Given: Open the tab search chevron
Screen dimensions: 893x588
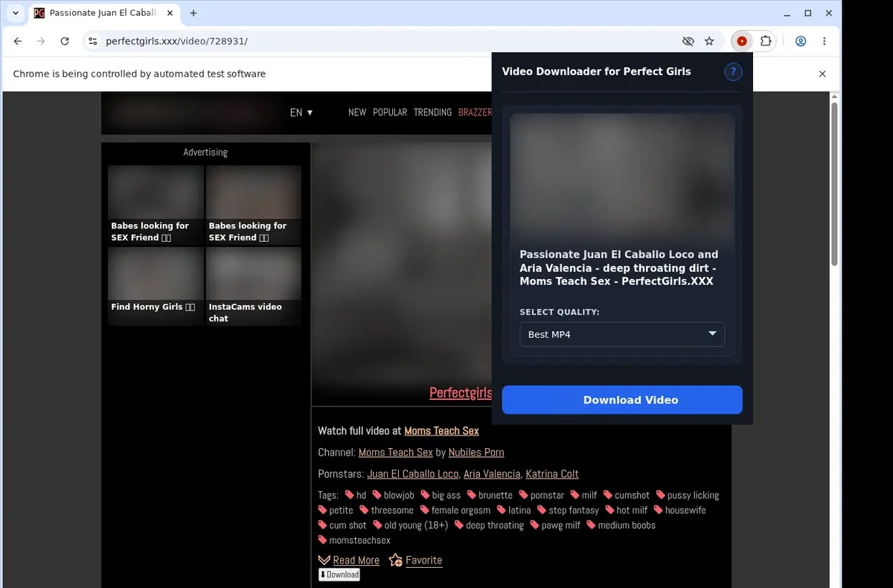Looking at the screenshot, I should click(x=16, y=13).
